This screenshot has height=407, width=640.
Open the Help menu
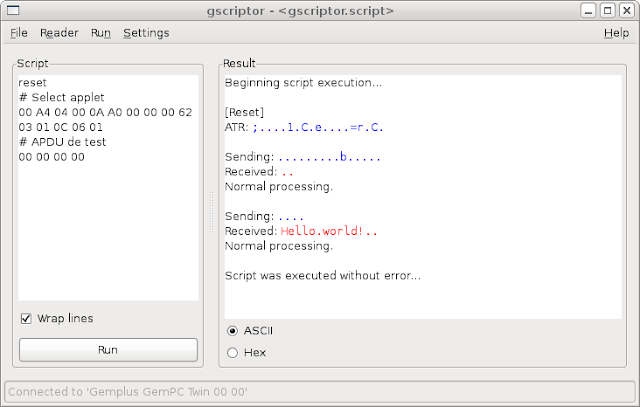pos(616,33)
